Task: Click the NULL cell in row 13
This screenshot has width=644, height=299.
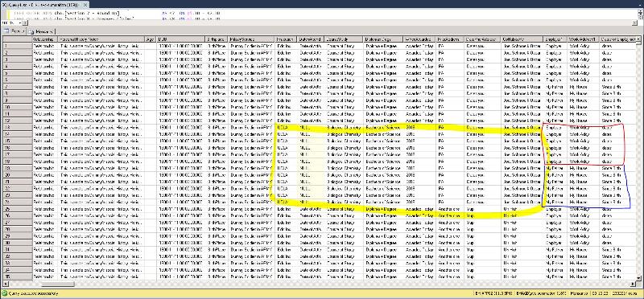Action: click(x=310, y=128)
